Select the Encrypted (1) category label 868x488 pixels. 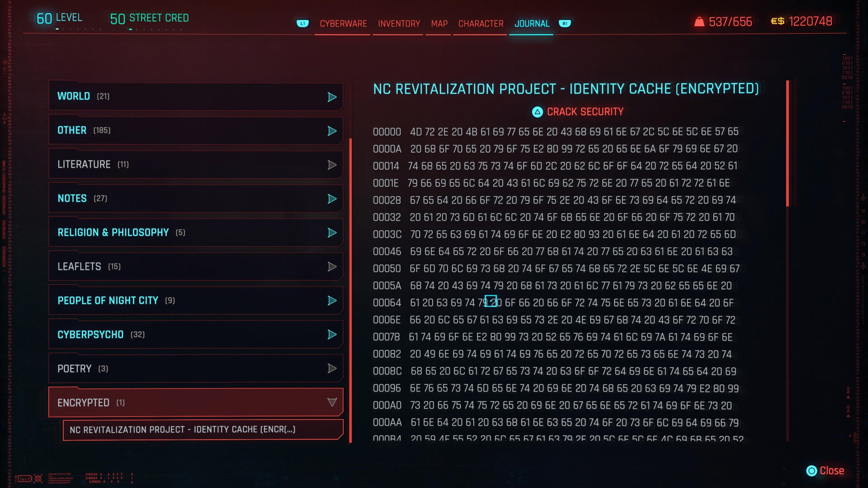(x=91, y=403)
